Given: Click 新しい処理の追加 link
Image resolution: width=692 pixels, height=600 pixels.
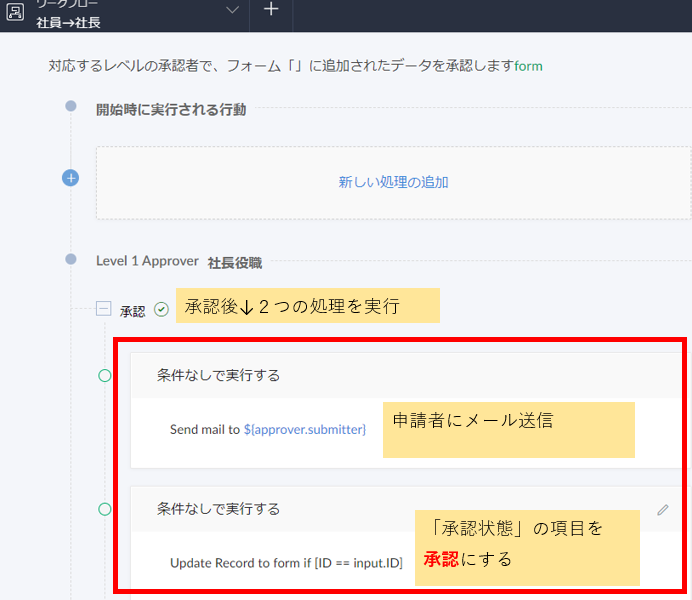Looking at the screenshot, I should (393, 182).
